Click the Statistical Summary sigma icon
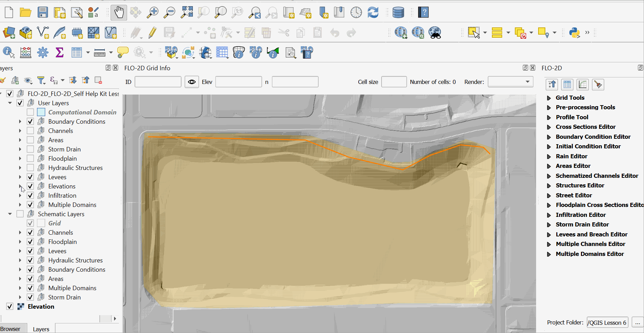Image resolution: width=644 pixels, height=333 pixels. point(60,53)
